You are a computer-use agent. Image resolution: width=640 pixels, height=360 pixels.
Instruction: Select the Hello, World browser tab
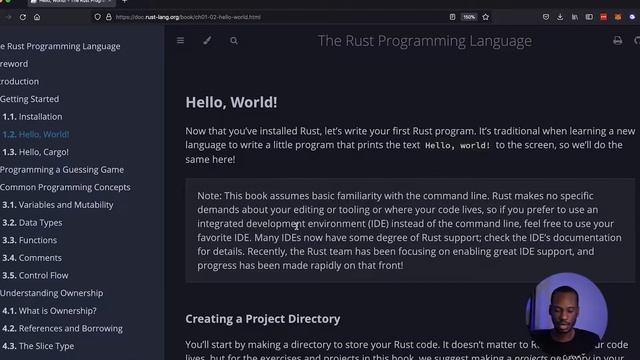[72, 2]
